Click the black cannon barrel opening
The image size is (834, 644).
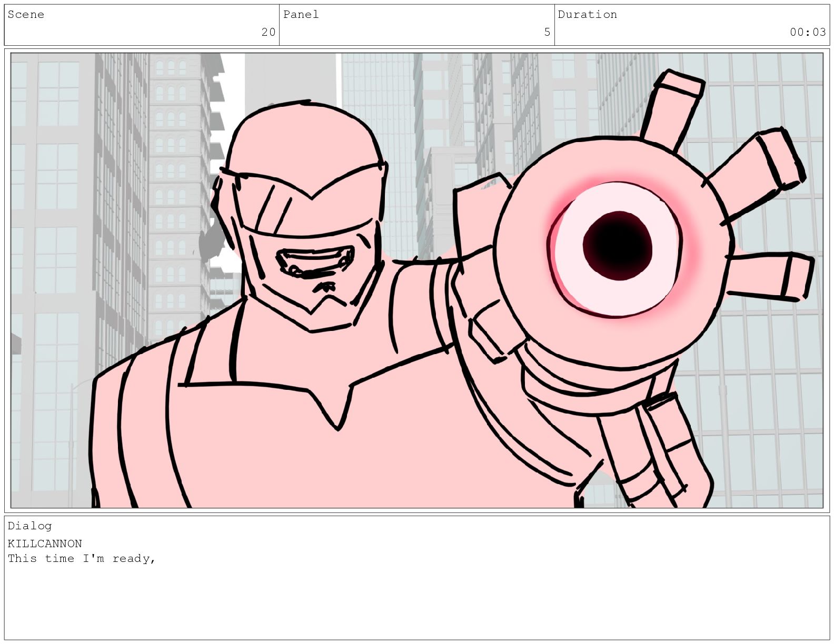coord(617,244)
